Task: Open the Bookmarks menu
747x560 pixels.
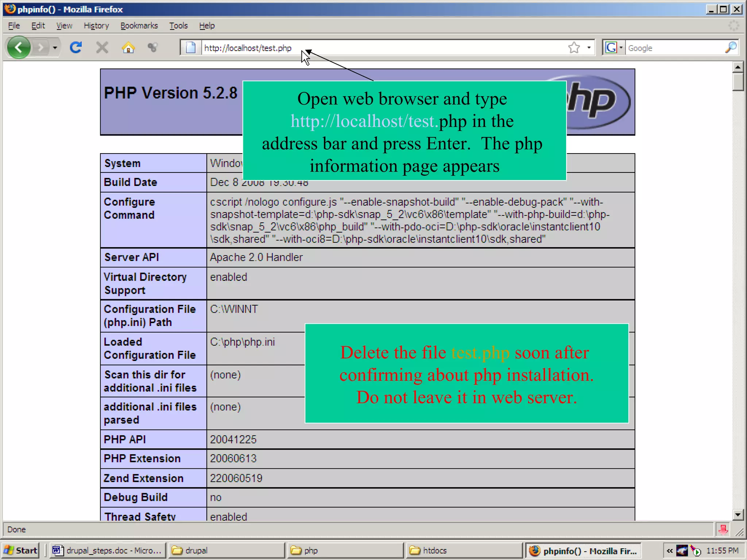Action: tap(139, 26)
